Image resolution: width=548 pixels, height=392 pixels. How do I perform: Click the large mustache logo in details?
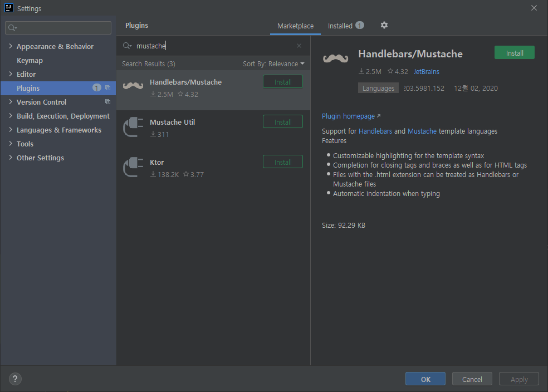pos(335,58)
